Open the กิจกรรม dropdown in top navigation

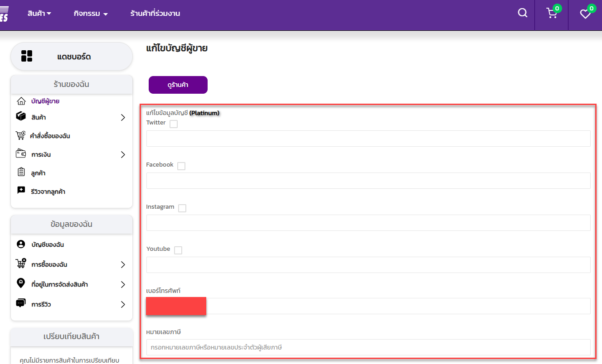(91, 14)
